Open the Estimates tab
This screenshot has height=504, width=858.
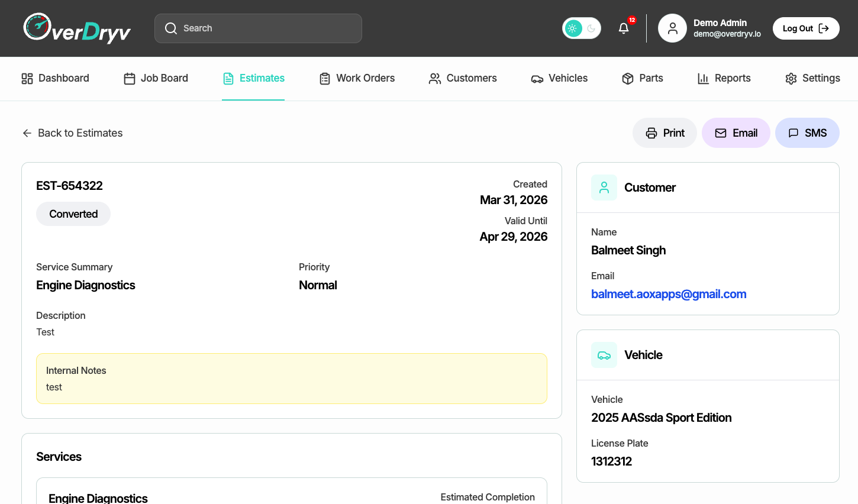[x=253, y=78]
